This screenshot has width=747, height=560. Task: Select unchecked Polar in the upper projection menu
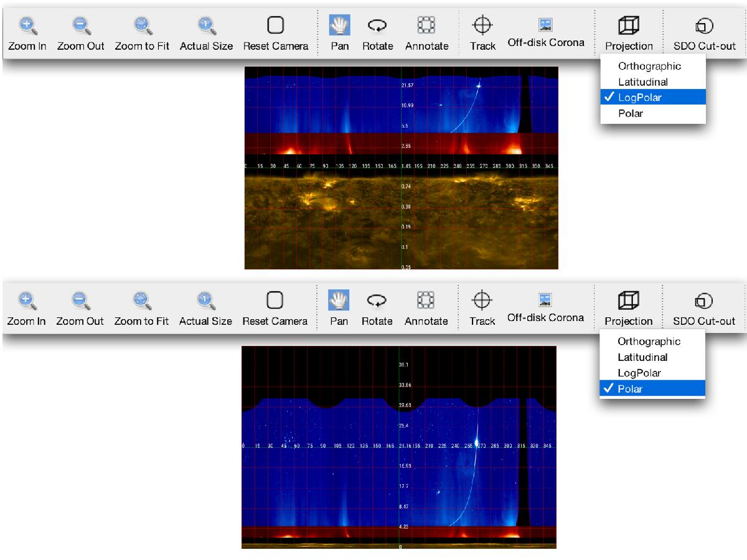pyautogui.click(x=631, y=113)
